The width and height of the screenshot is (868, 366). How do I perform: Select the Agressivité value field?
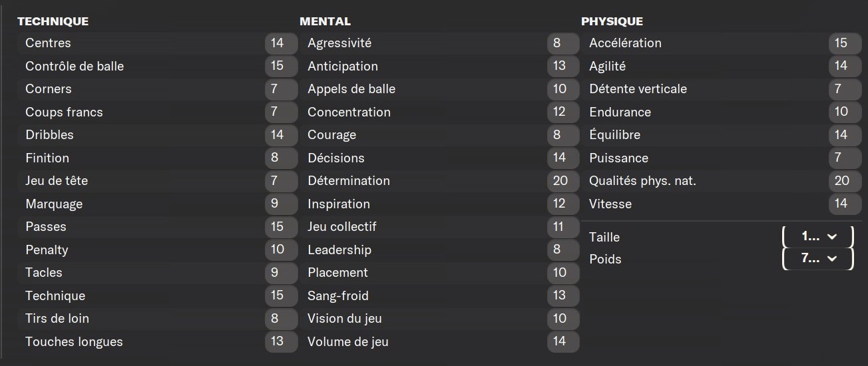coord(563,43)
